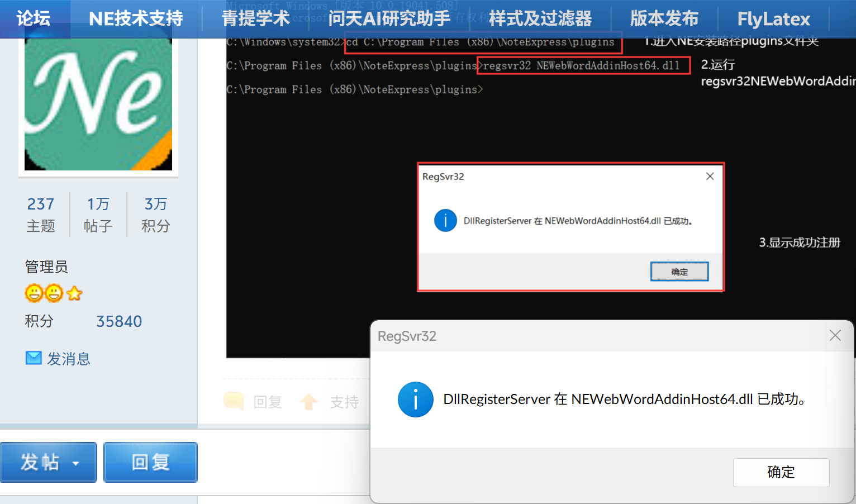This screenshot has height=504, width=856.
Task: Open the command prompt screenshot image in post
Action: tap(541, 179)
